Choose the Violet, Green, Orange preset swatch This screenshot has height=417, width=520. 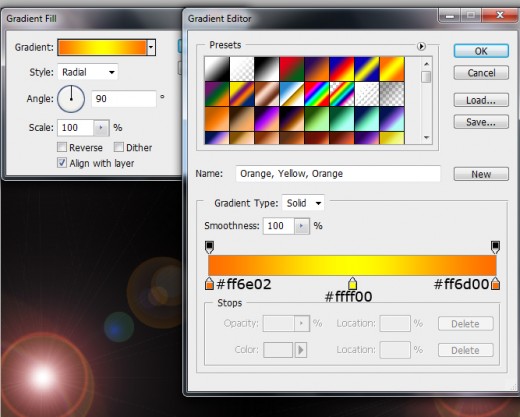pos(217,94)
